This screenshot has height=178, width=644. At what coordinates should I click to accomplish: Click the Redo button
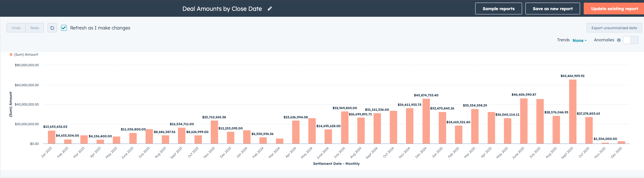(35, 28)
